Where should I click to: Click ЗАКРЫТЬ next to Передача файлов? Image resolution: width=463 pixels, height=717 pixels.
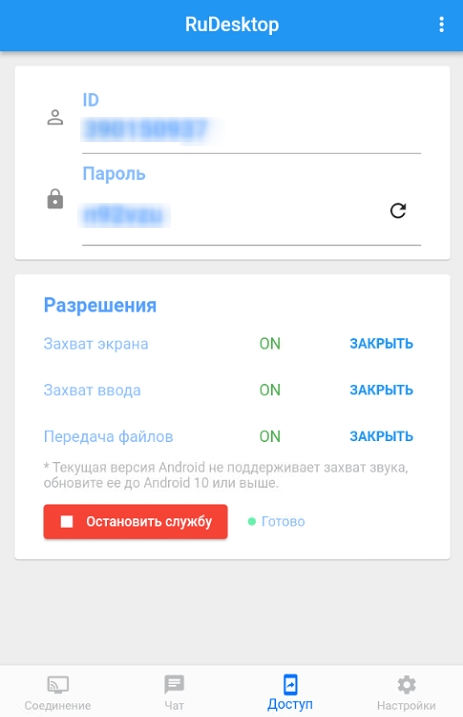[x=381, y=436]
